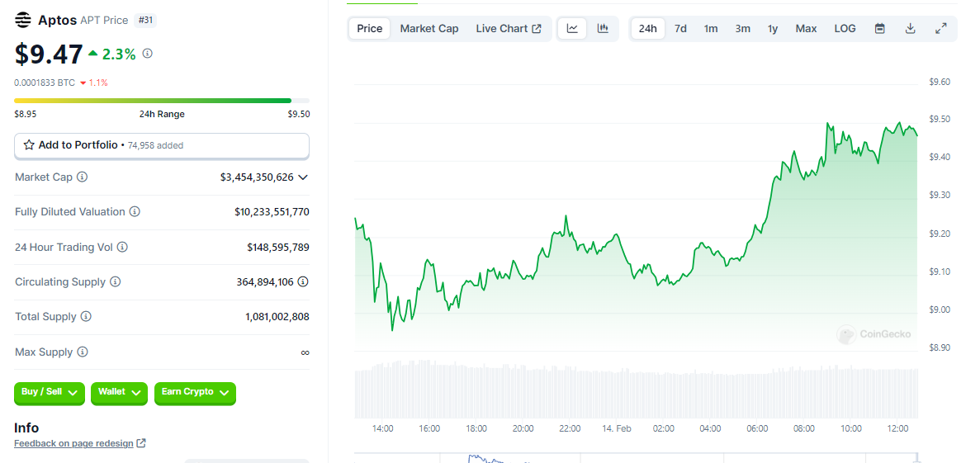Click the star Add to Portfolio button
The image size is (980, 463).
click(162, 145)
